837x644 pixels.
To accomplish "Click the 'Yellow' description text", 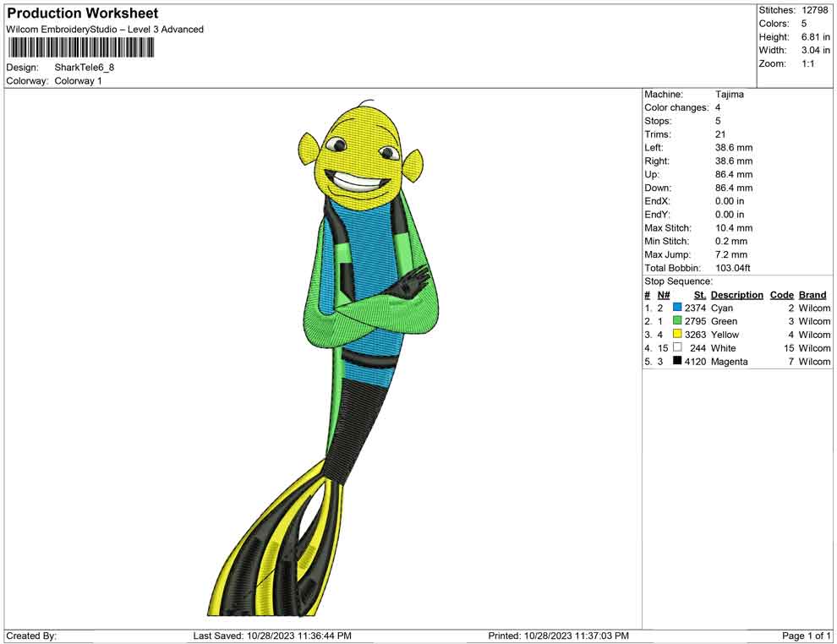I will pos(725,335).
